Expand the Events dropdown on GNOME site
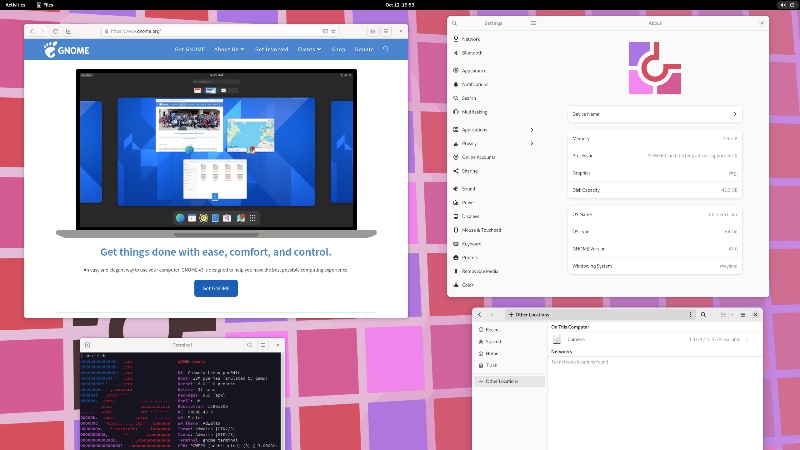Viewport: 800px width, 450px height. click(309, 49)
